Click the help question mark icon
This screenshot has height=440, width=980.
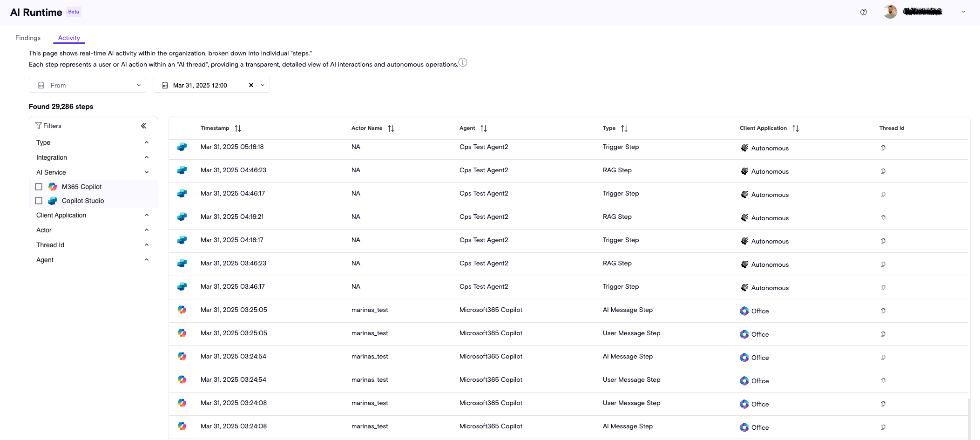[863, 12]
